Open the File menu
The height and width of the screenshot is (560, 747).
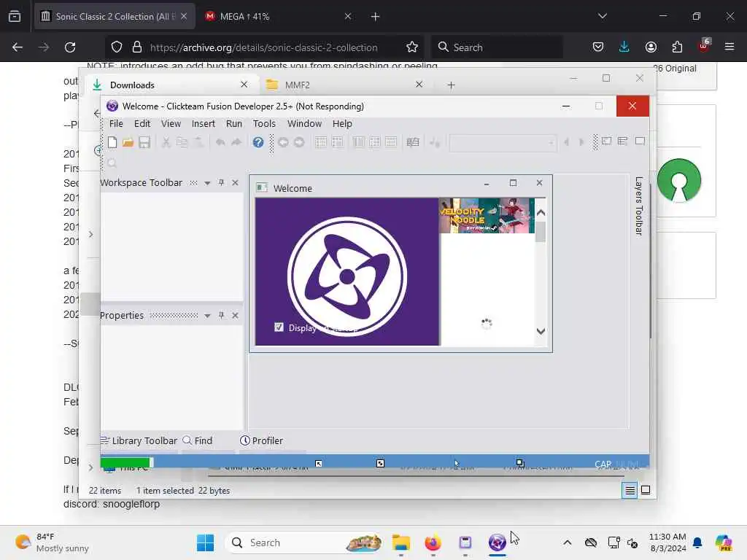coord(116,123)
